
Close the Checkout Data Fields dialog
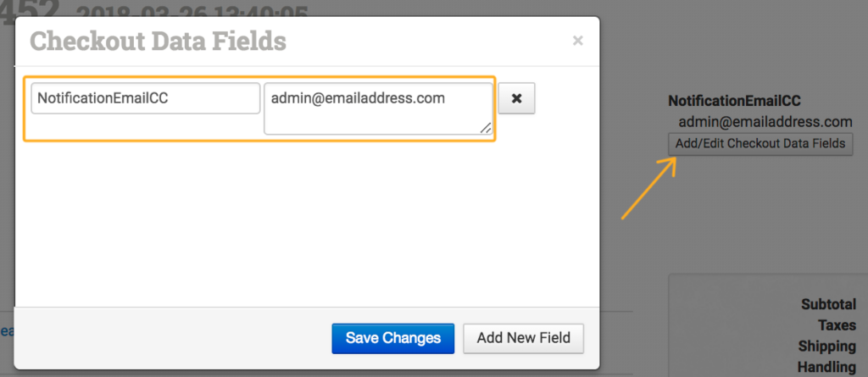[x=578, y=41]
